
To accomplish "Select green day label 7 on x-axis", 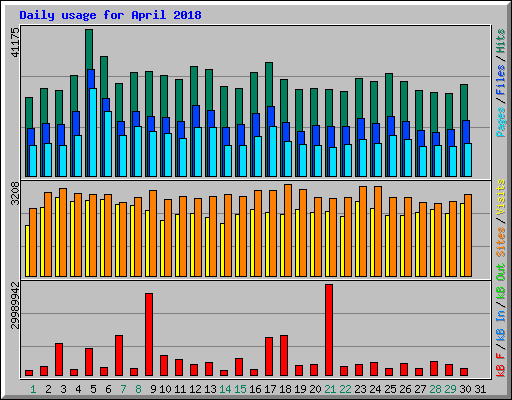I will [123, 389].
